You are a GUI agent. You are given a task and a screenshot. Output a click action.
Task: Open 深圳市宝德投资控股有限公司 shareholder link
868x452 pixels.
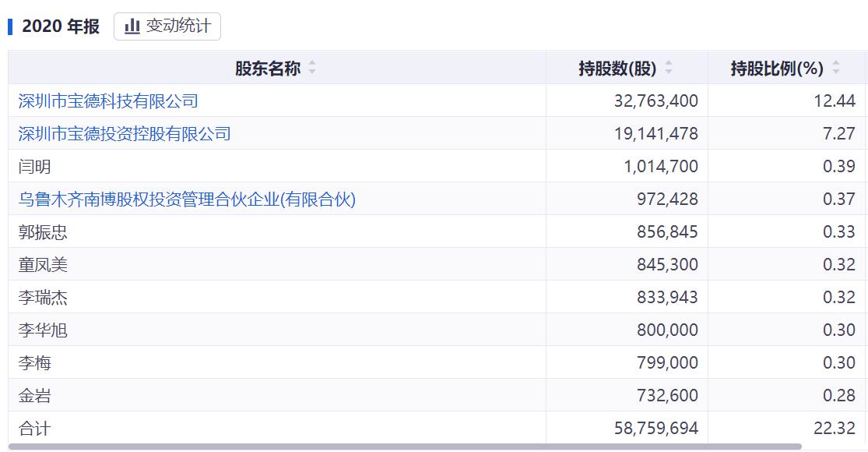[x=124, y=133]
